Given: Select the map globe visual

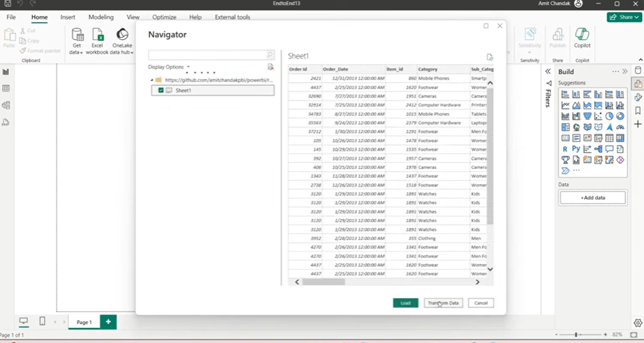Looking at the screenshot, I should [576, 127].
